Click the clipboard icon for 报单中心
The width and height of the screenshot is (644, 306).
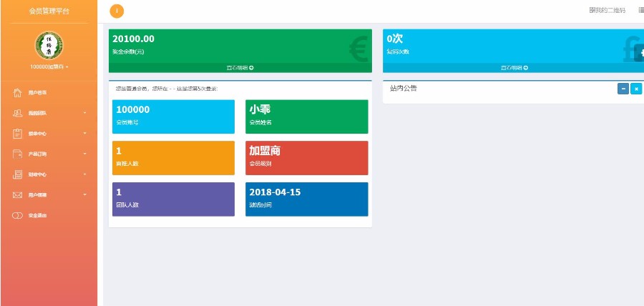click(x=17, y=133)
